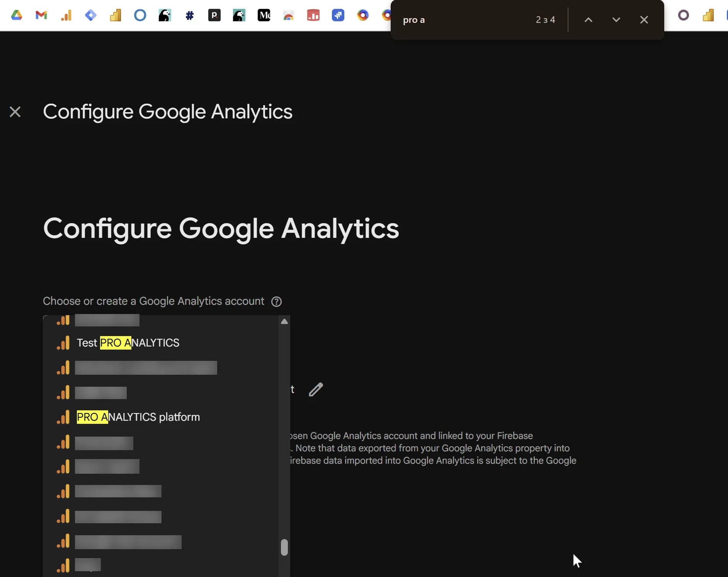The width and height of the screenshot is (728, 577).
Task: Select Test PRO ANALYTICS account
Action: coord(128,343)
